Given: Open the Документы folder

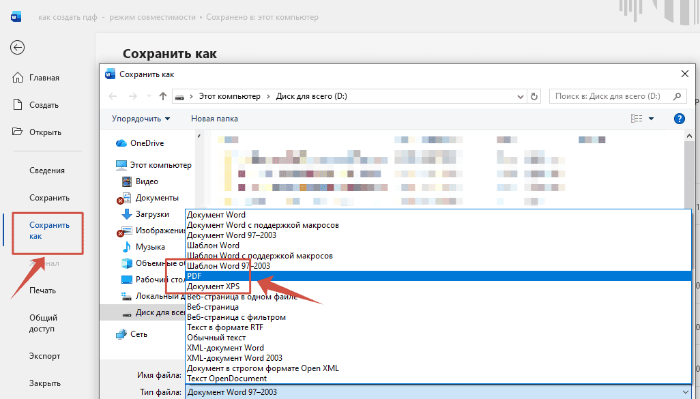Looking at the screenshot, I should [x=157, y=198].
